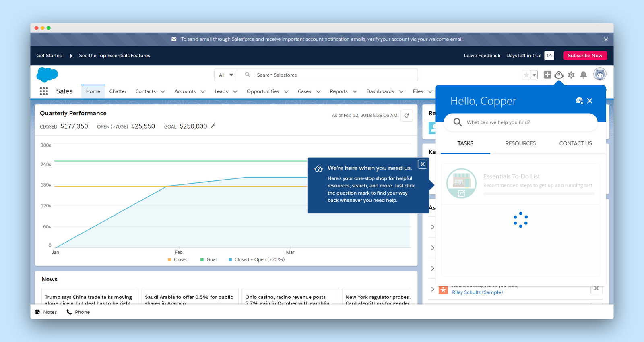Go to the Contacts tab
The width and height of the screenshot is (644, 342).
coord(145,91)
